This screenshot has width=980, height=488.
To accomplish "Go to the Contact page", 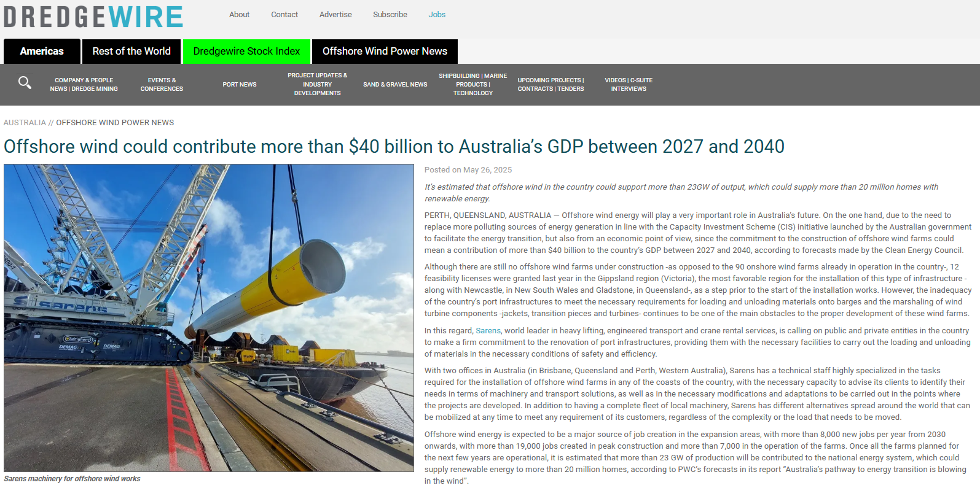I will tap(284, 15).
